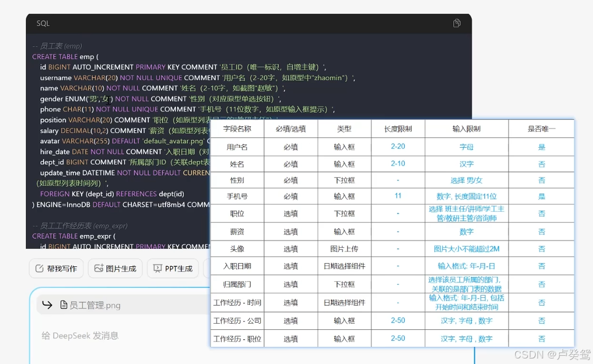
Task: Click the id BIGINT AUTO_INCREMENT line of emp
Action: point(183,67)
